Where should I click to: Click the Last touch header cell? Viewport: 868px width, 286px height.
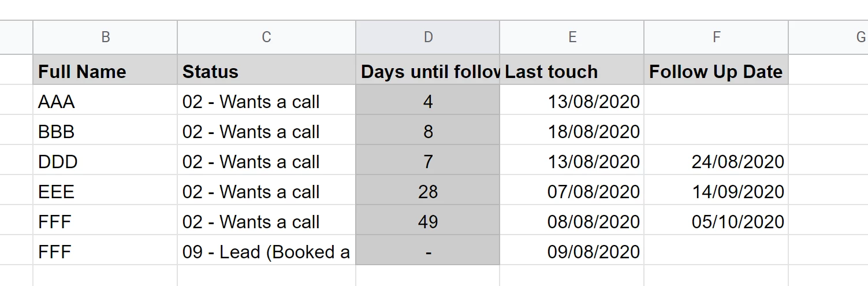tap(572, 72)
